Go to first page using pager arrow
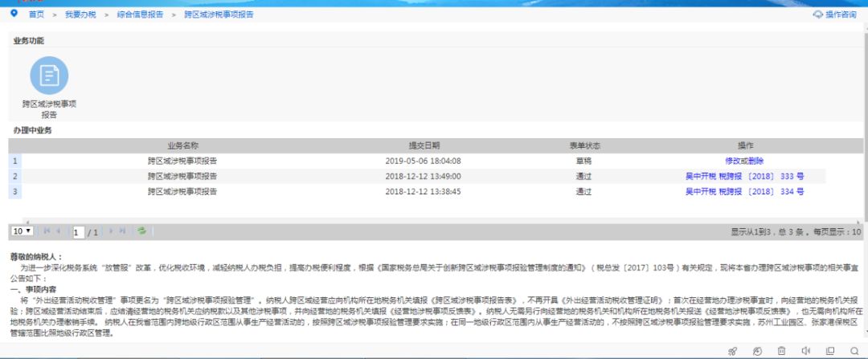 [47, 231]
